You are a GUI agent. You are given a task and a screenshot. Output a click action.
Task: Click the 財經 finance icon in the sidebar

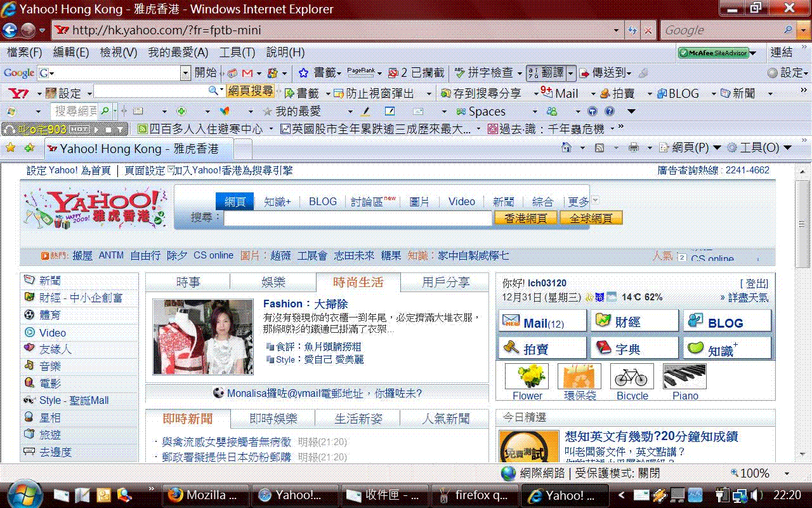(x=29, y=297)
